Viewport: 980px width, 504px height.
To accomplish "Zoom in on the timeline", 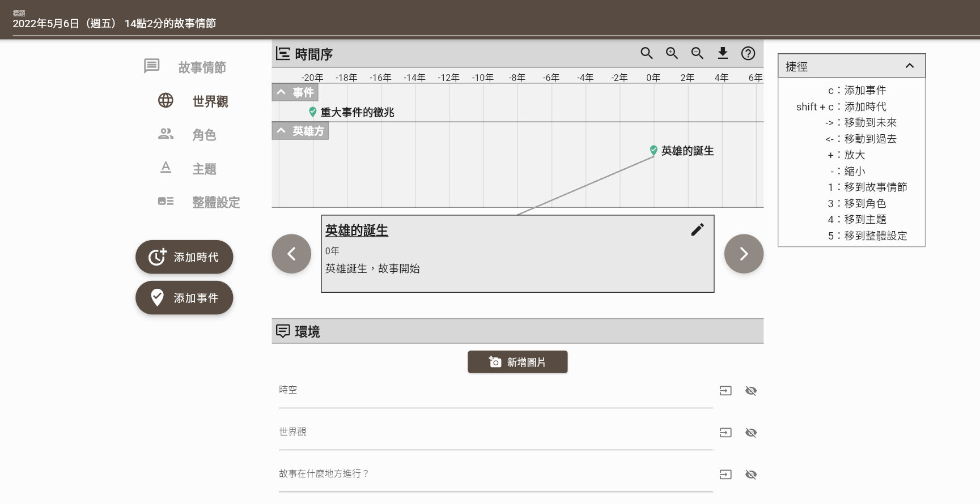I will click(672, 53).
